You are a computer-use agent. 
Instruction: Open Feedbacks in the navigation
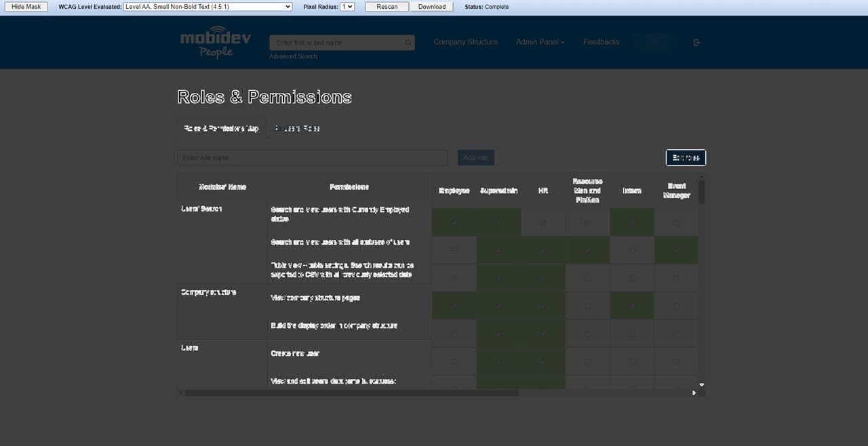601,42
